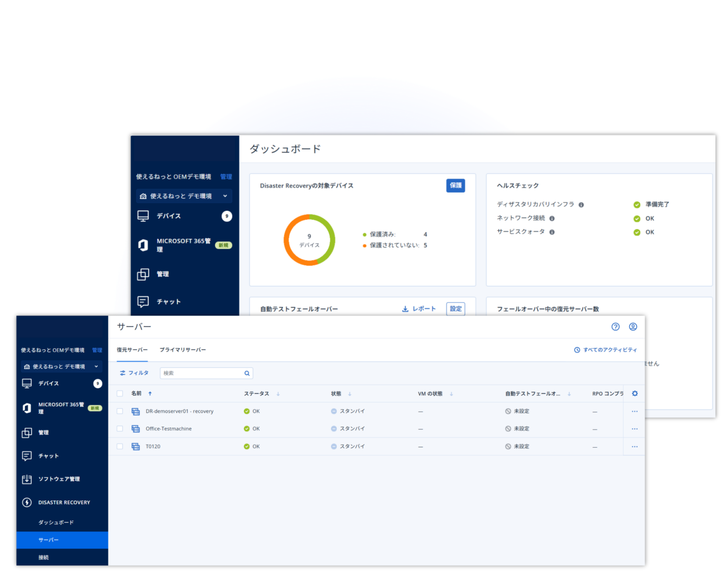
Task: Click the Disaster Recovery lightning icon in sidebar
Action: click(x=27, y=502)
